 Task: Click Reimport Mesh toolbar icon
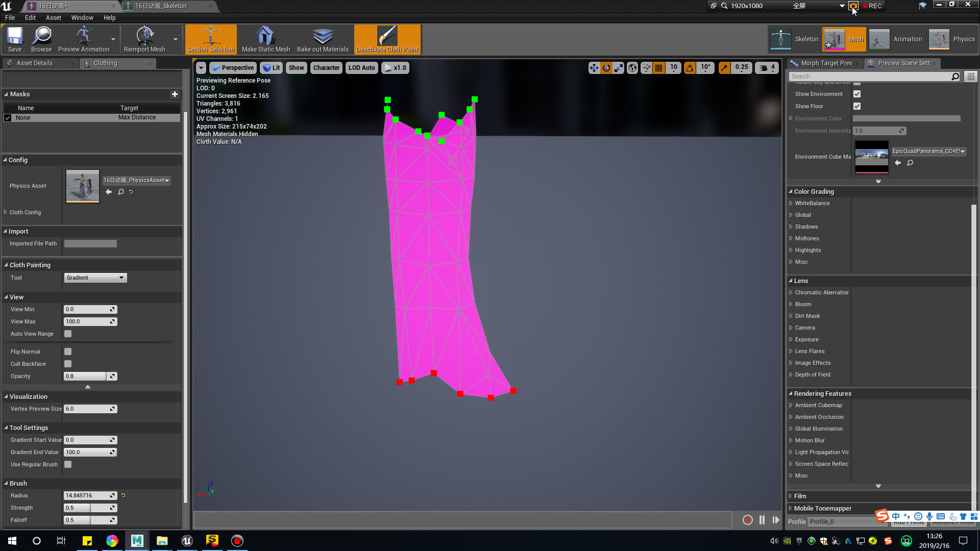point(144,39)
